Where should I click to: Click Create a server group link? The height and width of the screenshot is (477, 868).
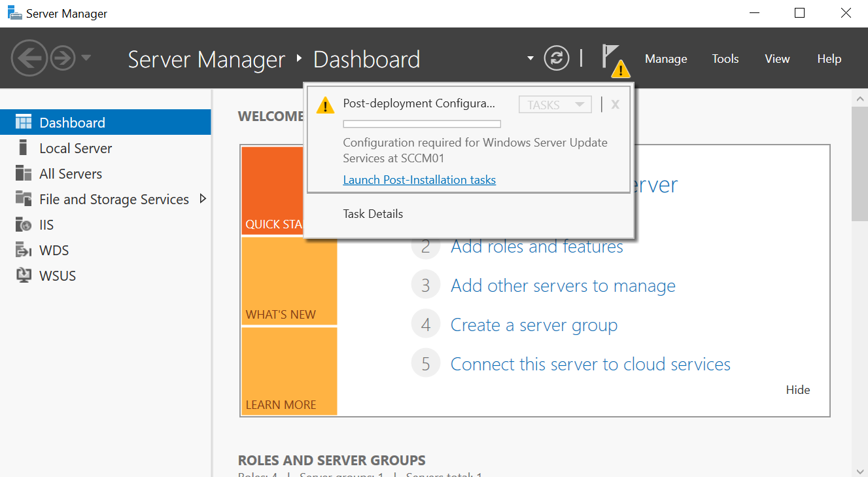(x=534, y=325)
